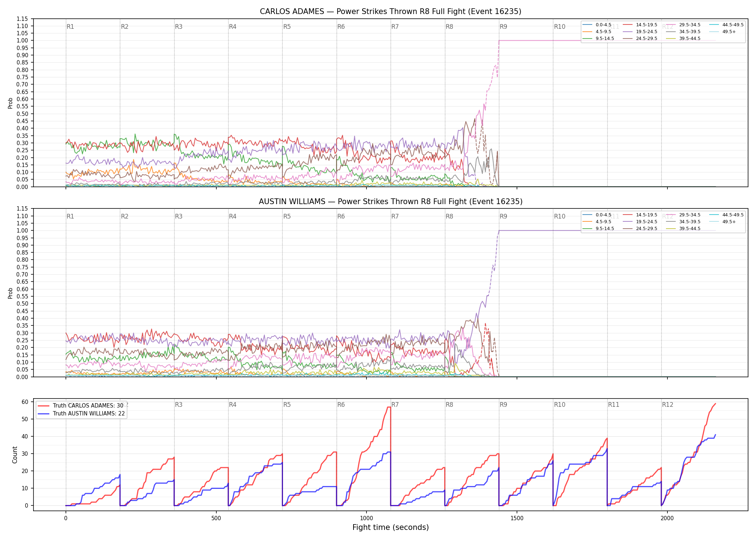Click the Count axis label of bottom chart

(x=15, y=455)
